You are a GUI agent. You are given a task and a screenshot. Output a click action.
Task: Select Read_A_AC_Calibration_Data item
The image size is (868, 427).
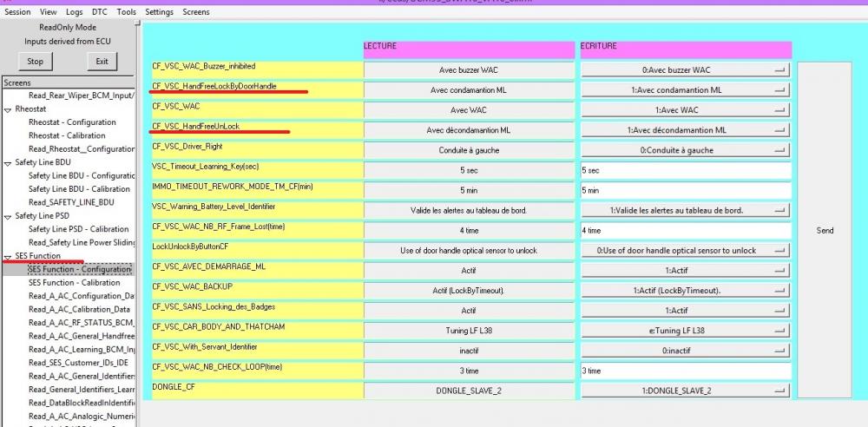80,309
